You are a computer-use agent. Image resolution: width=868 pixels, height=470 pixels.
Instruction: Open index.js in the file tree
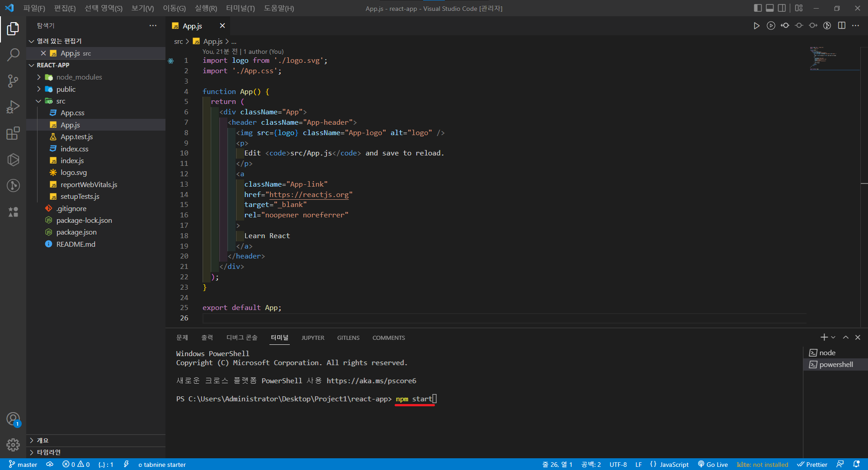coord(96,161)
